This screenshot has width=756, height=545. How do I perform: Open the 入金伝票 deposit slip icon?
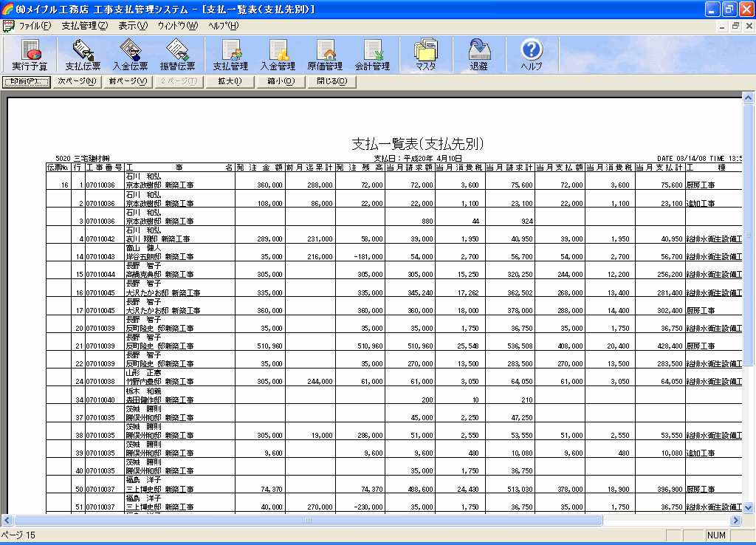tap(130, 55)
